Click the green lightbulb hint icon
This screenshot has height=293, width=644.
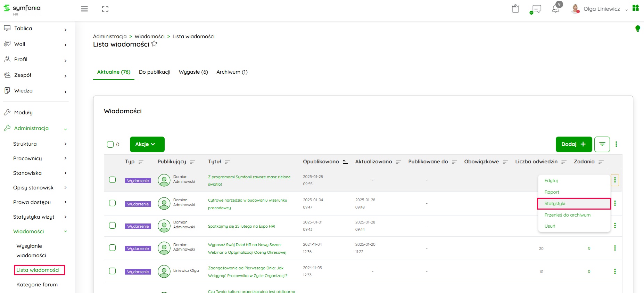pyautogui.click(x=637, y=29)
